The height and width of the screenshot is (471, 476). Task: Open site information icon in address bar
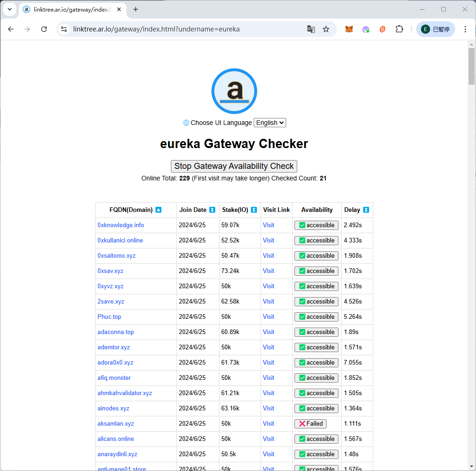(64, 29)
